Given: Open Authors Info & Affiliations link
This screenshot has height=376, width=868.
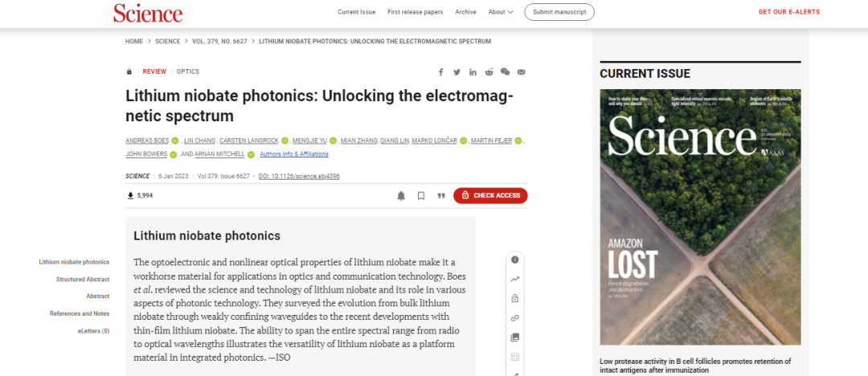Looking at the screenshot, I should coord(294,154).
